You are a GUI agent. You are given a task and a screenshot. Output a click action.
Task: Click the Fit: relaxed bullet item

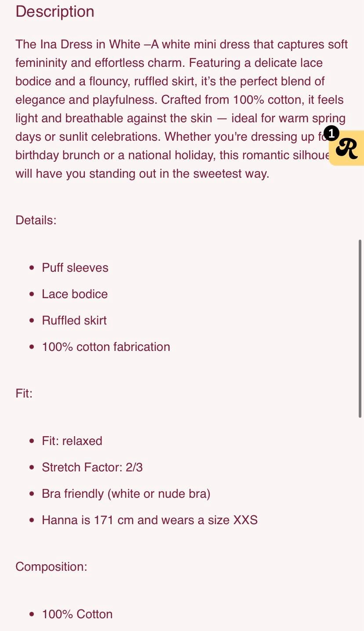coord(72,441)
